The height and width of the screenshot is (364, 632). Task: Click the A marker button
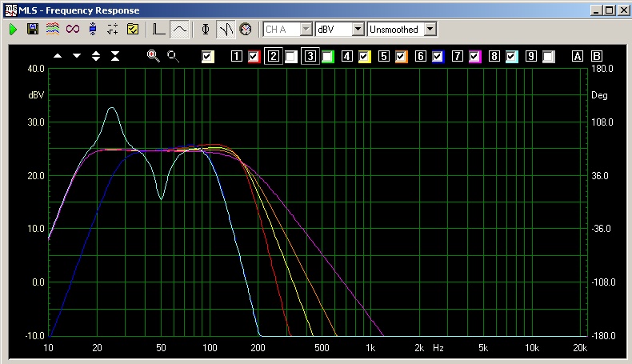(x=577, y=56)
